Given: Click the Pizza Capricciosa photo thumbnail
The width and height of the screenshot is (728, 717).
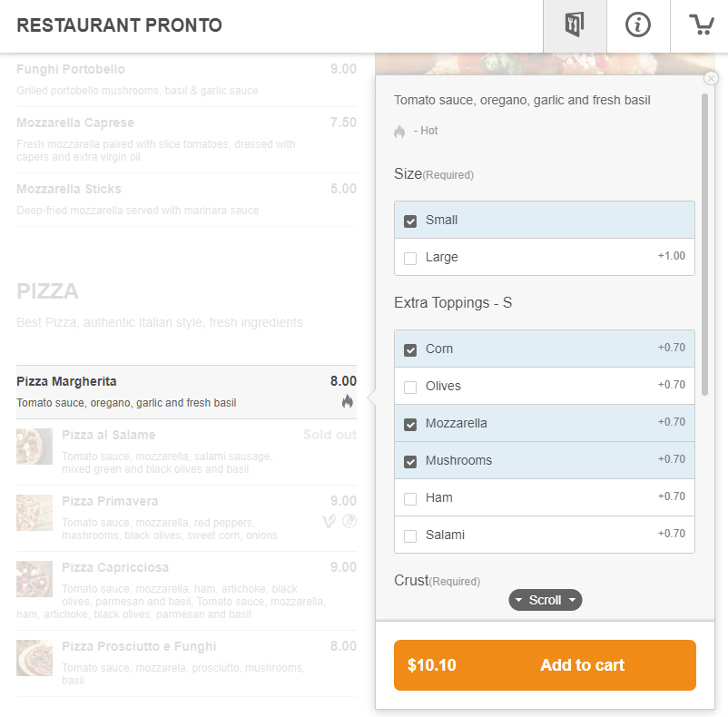Looking at the screenshot, I should (x=34, y=579).
